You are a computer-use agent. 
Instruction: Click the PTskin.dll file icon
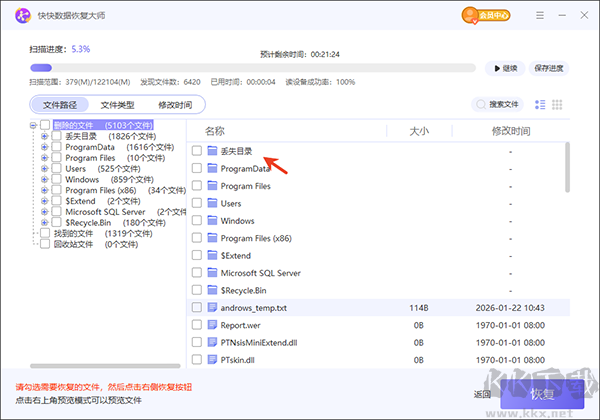click(x=212, y=359)
